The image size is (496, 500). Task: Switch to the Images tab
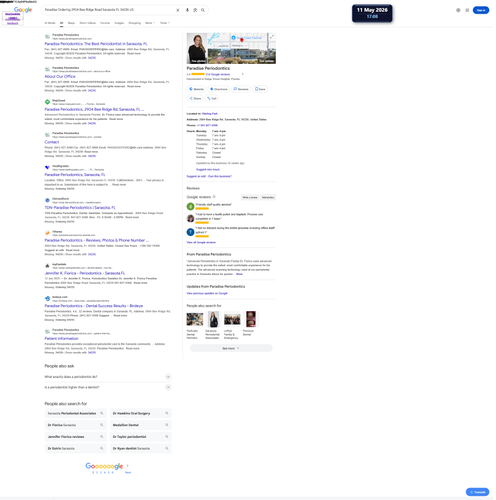[119, 23]
